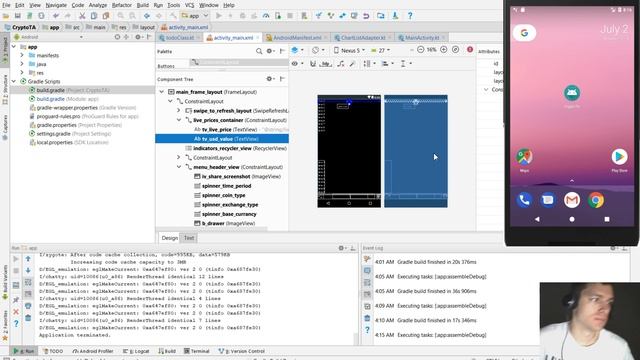Open the Version Control tool window
640x360 pixels.
[x=242, y=351]
